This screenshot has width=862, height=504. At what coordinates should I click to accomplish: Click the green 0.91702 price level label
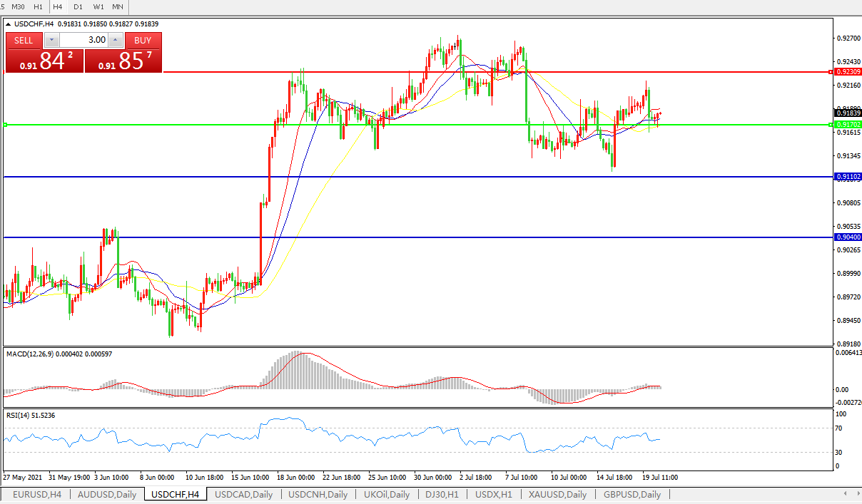click(848, 125)
